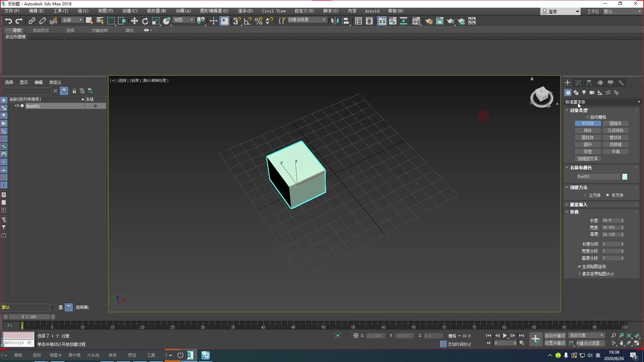Select the 立方体 creation method

[585, 195]
